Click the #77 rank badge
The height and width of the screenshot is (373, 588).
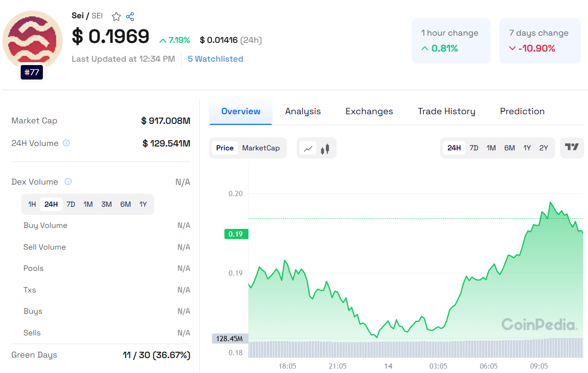pyautogui.click(x=32, y=72)
